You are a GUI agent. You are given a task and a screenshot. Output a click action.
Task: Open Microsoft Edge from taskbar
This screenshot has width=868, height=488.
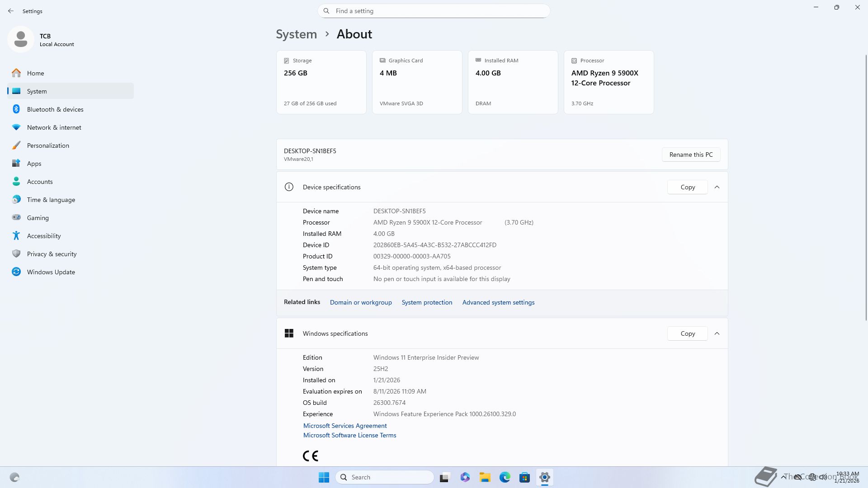click(505, 477)
